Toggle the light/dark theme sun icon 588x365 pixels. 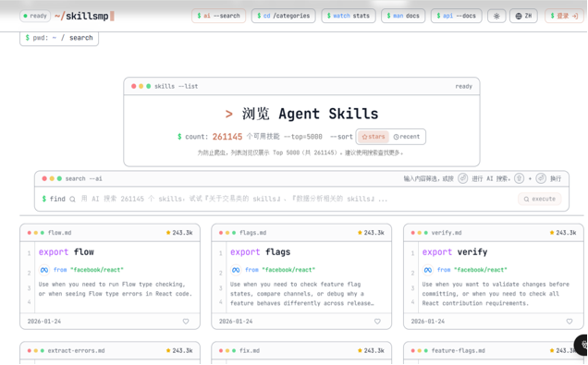[x=496, y=16]
